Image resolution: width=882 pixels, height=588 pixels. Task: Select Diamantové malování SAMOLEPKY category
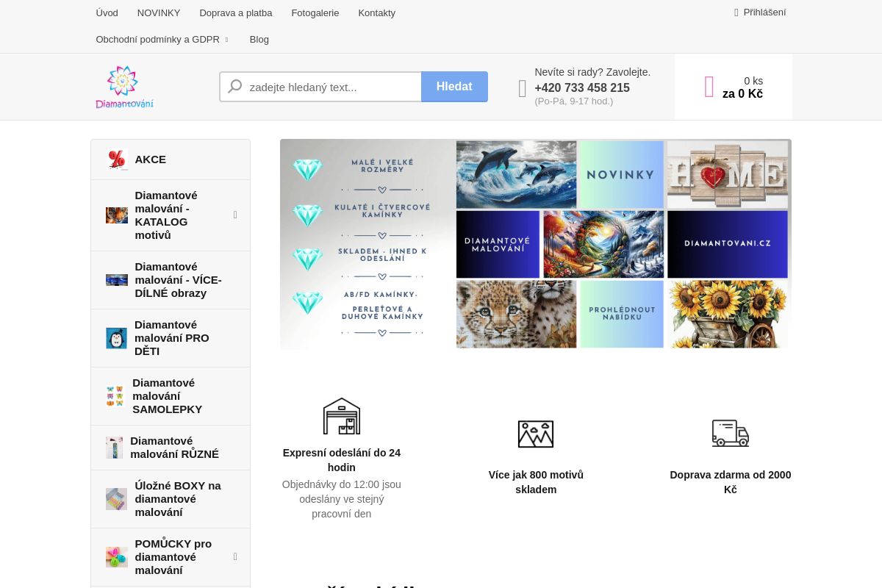click(x=167, y=396)
